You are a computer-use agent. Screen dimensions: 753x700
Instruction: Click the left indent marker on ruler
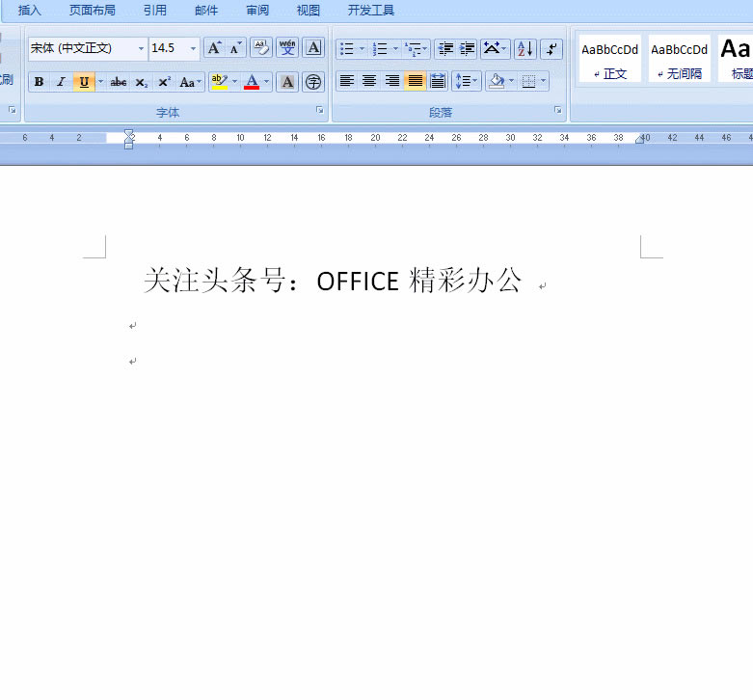pos(128,145)
